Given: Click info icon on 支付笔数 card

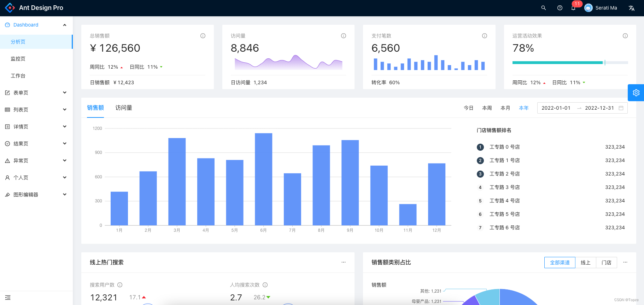Looking at the screenshot, I should pyautogui.click(x=485, y=36).
